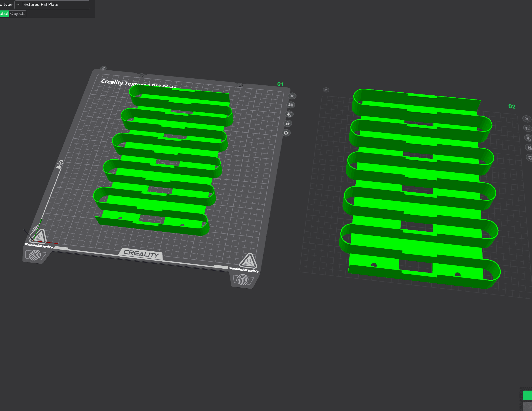Image resolution: width=532 pixels, height=411 pixels.
Task: Toggle the lock on plate 01
Action: [x=288, y=123]
